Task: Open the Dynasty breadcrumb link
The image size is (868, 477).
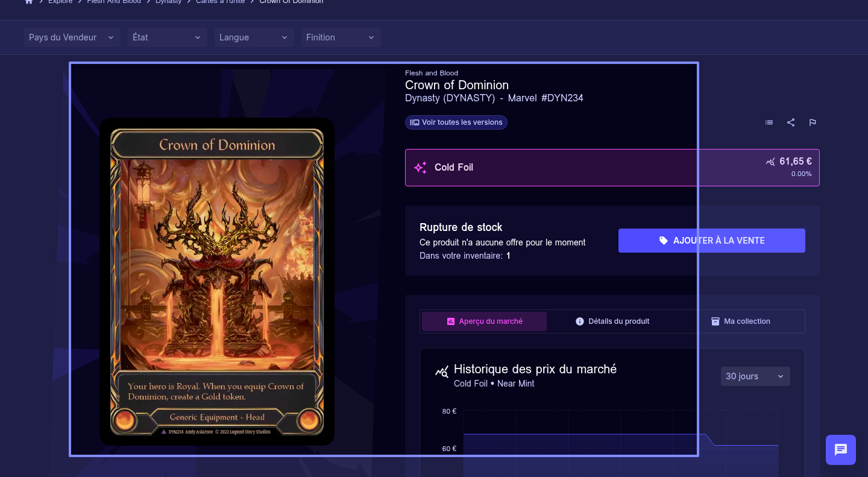Action: click(168, 2)
